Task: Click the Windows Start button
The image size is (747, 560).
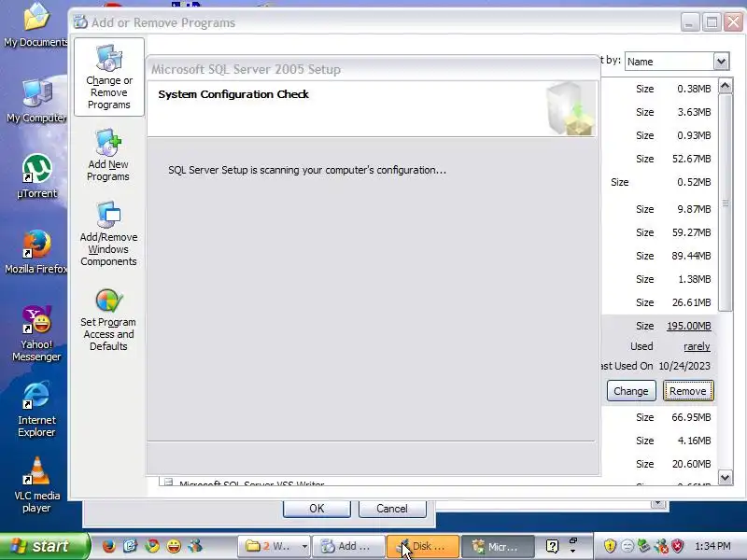Action: click(x=45, y=546)
